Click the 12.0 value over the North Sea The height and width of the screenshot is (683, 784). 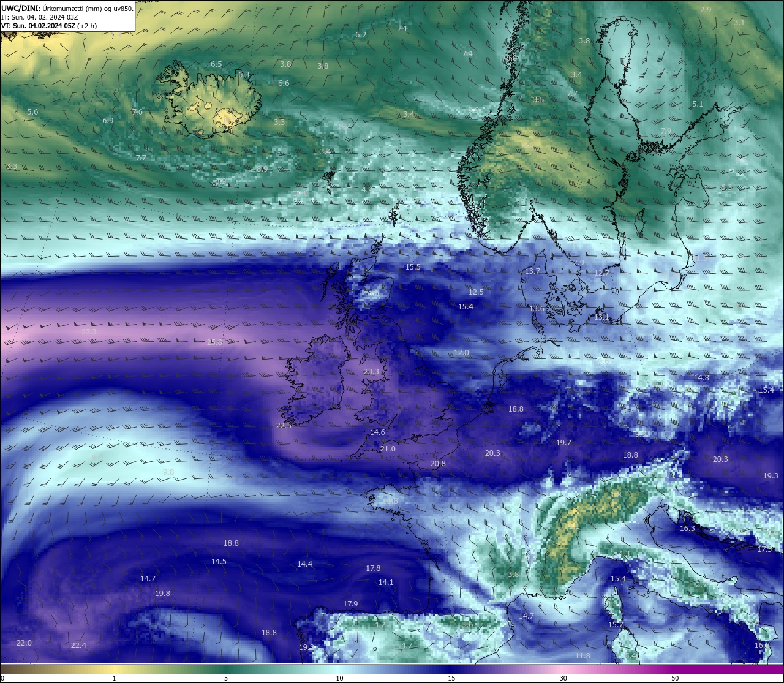[461, 352]
